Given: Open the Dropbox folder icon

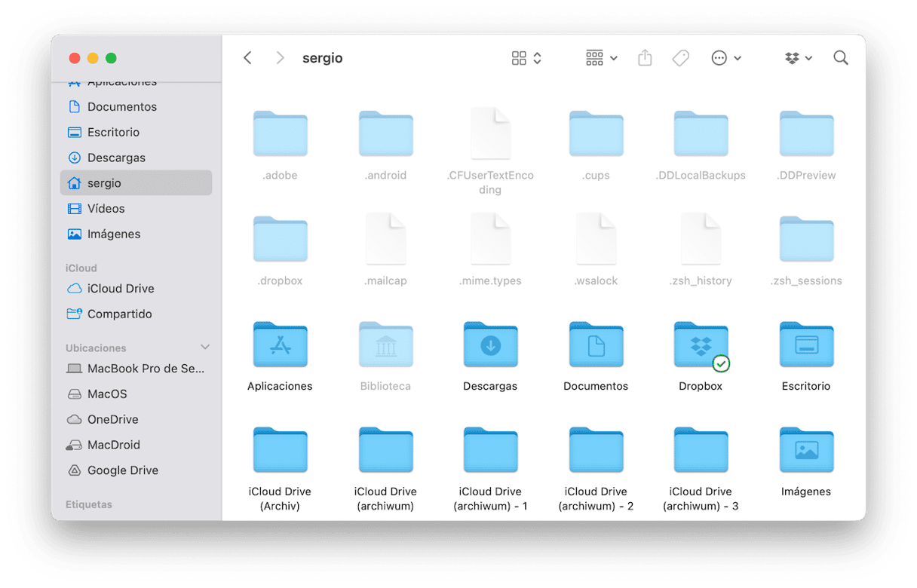Looking at the screenshot, I should [701, 347].
